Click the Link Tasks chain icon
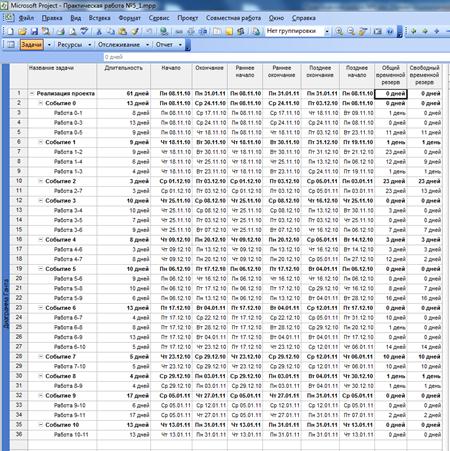This screenshot has width=450, height=451. (x=179, y=31)
